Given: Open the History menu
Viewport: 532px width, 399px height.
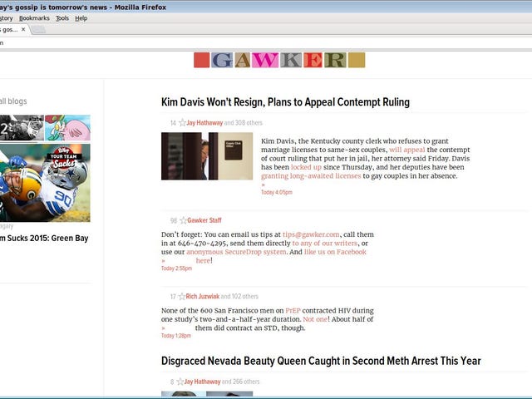Looking at the screenshot, I should pyautogui.click(x=6, y=18).
